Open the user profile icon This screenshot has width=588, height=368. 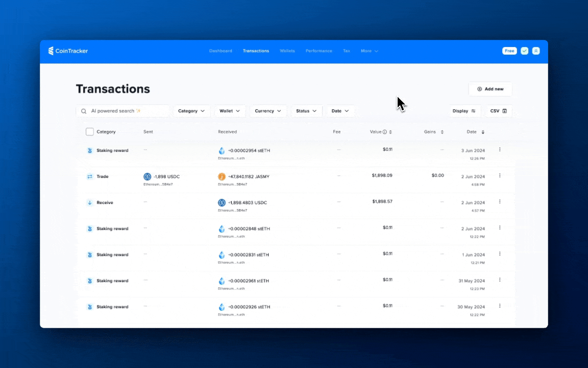(536, 51)
